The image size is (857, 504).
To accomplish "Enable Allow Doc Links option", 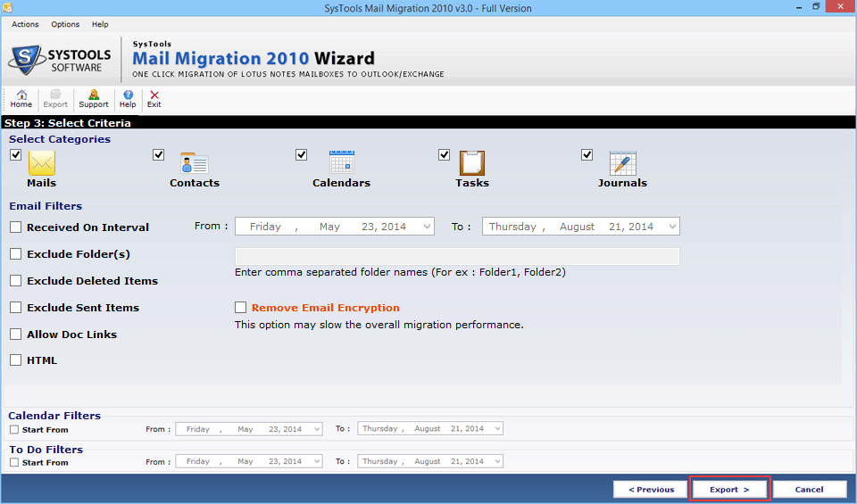I will pos(16,335).
